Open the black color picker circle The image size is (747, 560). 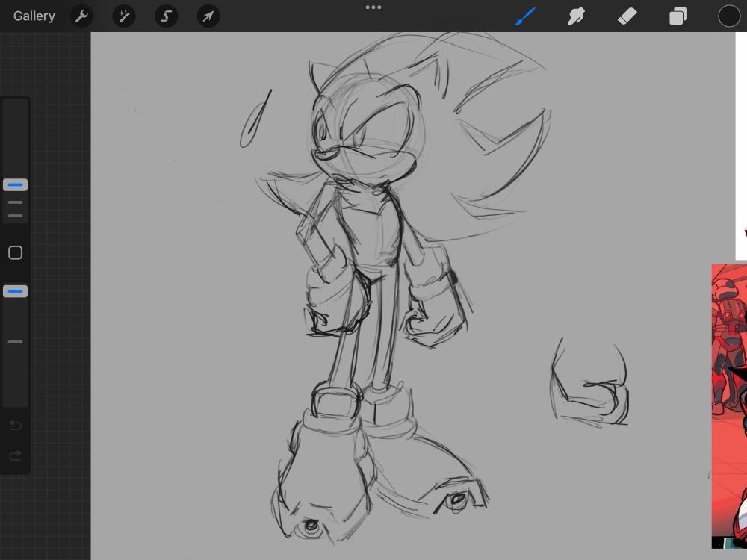(729, 16)
